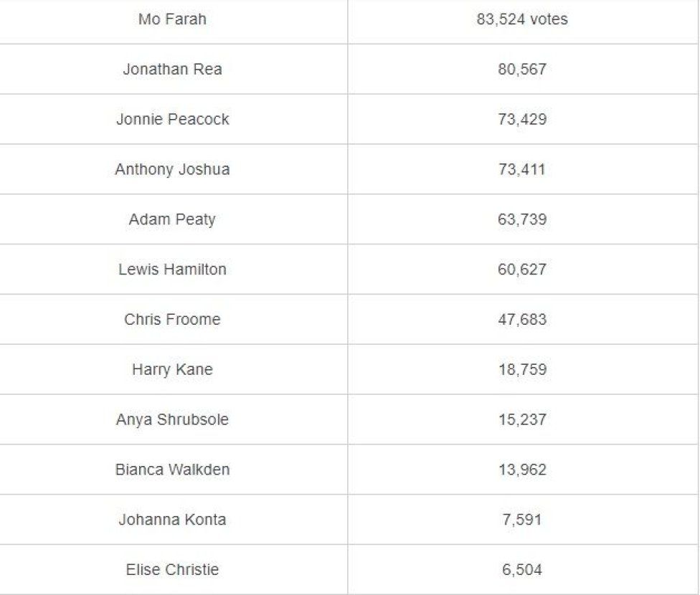Select the 80,567 vote count
Image resolution: width=700 pixels, height=595 pixels.
tap(522, 70)
